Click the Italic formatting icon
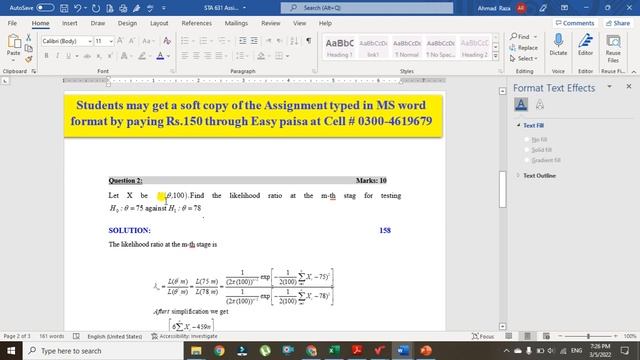640x360 pixels. pyautogui.click(x=57, y=56)
